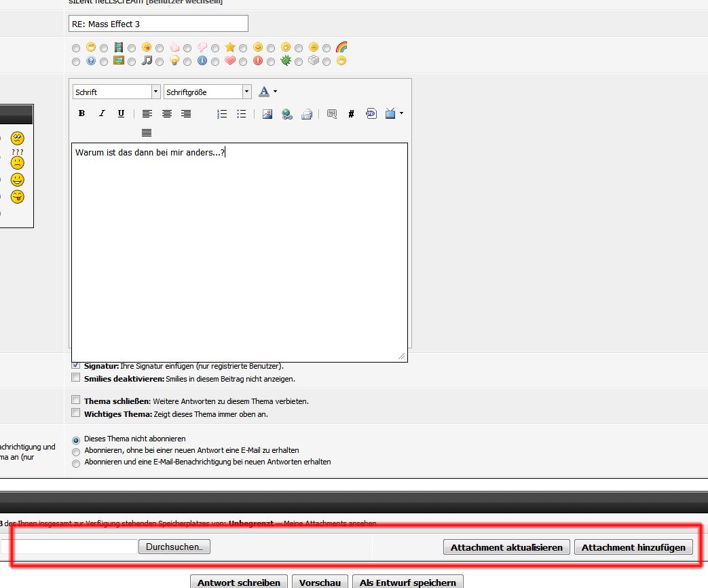Choose 'Abonnieren und eine E-Mail-Benachrichtigung' option

coord(76,462)
